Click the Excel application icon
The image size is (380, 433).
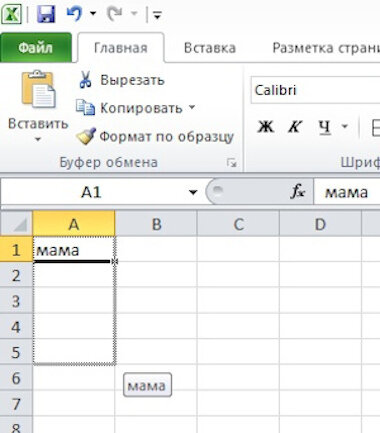tap(11, 14)
